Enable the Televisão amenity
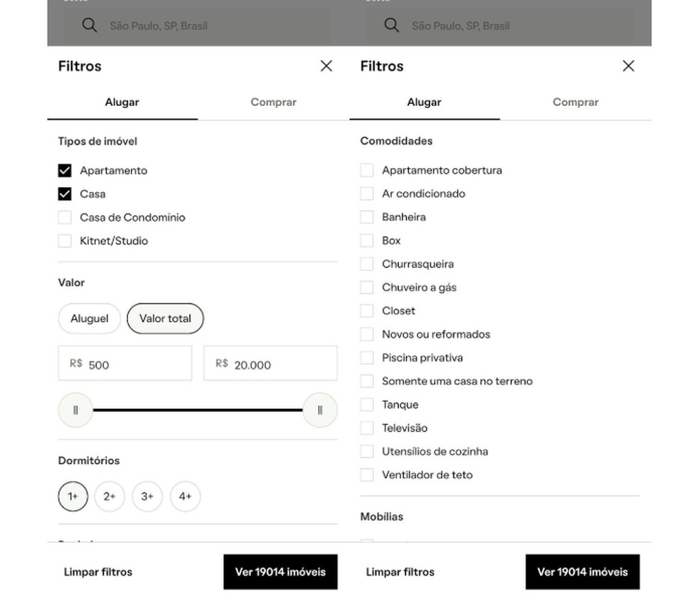Screen dimensions: 700x599 (367, 428)
